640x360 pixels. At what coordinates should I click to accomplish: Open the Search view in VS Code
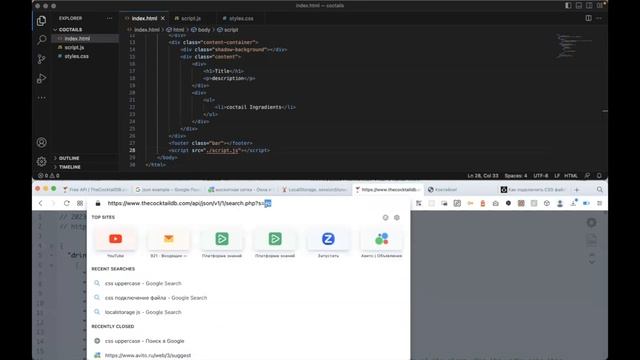[x=41, y=40]
